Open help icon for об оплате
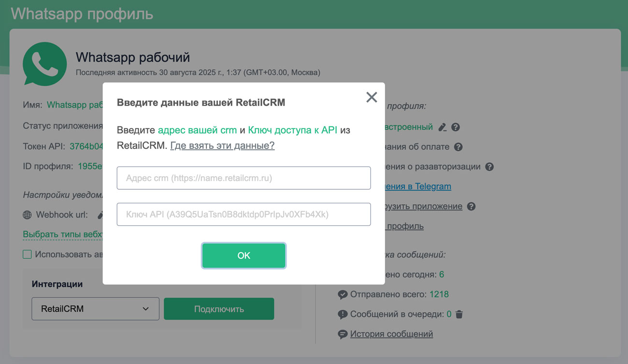Image resolution: width=628 pixels, height=364 pixels. coord(458,147)
